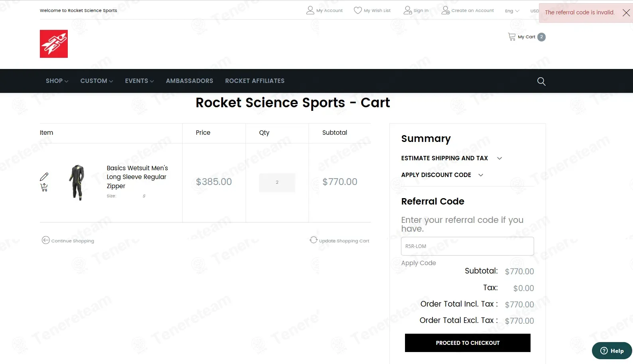Click the item price $385.00
The width and height of the screenshot is (633, 364).
pyautogui.click(x=214, y=182)
